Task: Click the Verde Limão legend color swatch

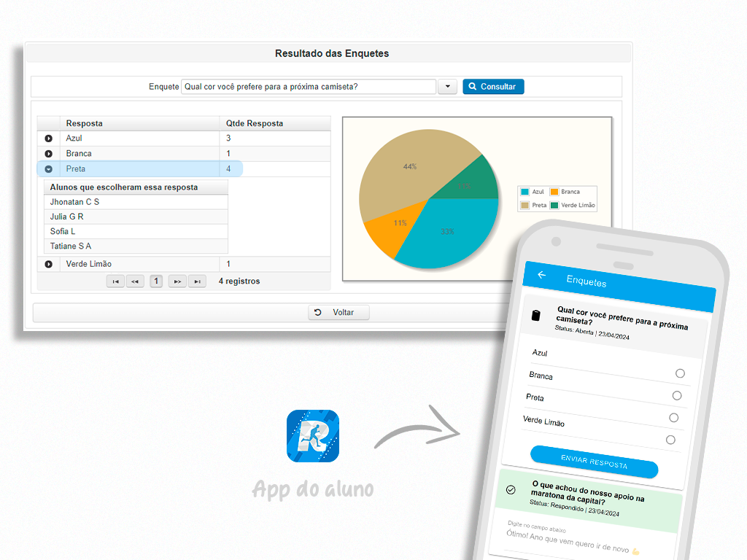Action: click(x=554, y=206)
